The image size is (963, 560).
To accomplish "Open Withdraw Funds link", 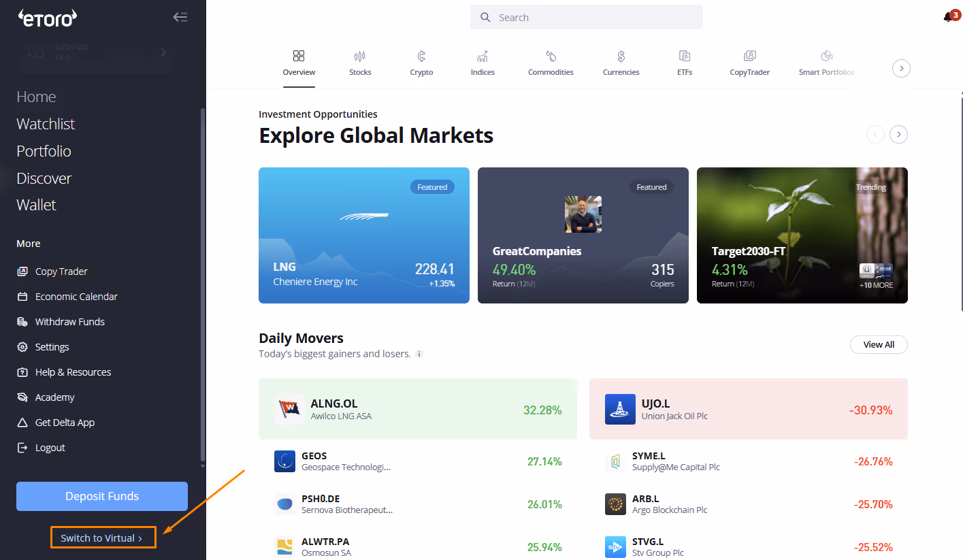I will tap(70, 322).
